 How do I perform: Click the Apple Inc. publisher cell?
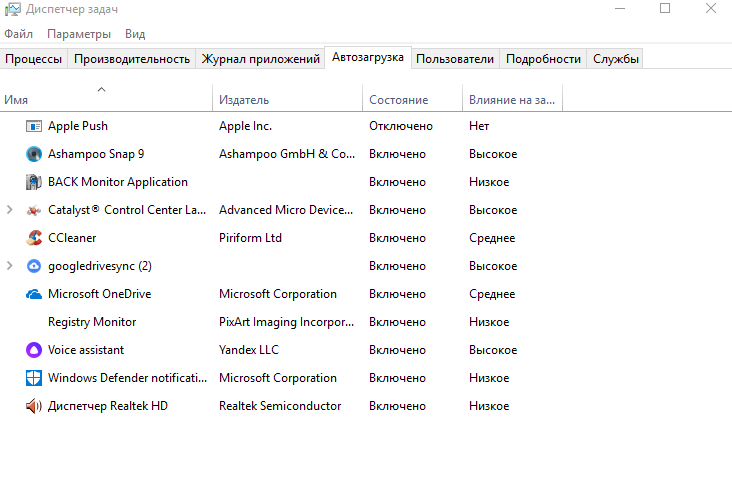[x=246, y=126]
